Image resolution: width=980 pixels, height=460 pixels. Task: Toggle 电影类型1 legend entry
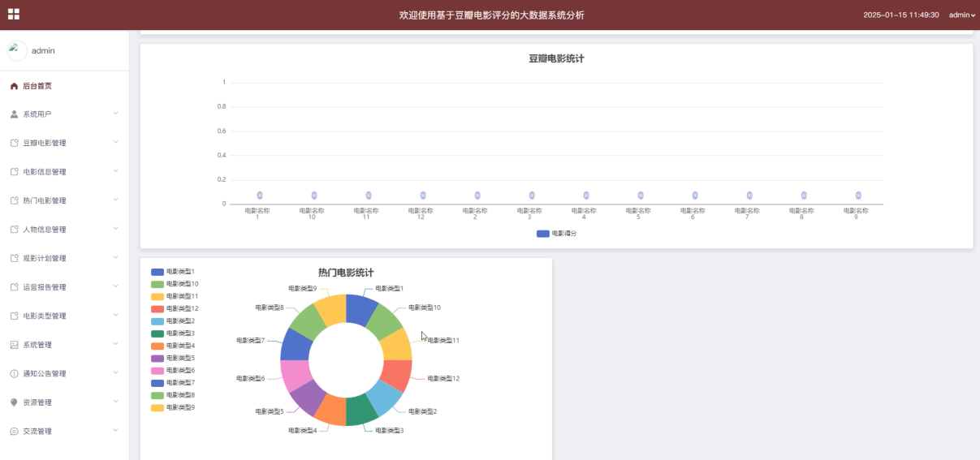click(172, 272)
